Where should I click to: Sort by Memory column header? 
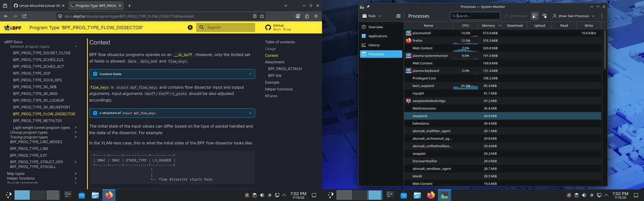pos(490,25)
